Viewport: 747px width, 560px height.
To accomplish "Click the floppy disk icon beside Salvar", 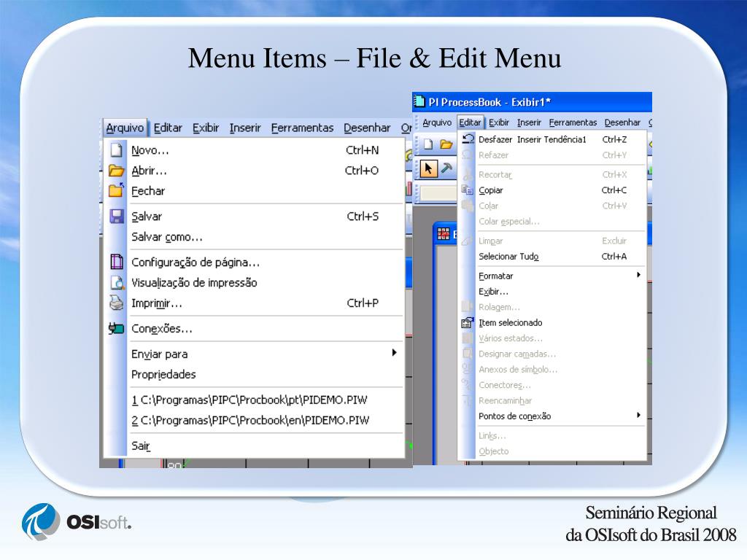I will 116,216.
